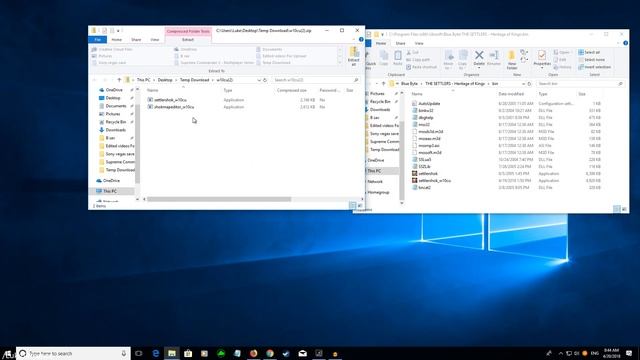Open the File menu in zip window
This screenshot has height=360, width=640.
[x=98, y=40]
